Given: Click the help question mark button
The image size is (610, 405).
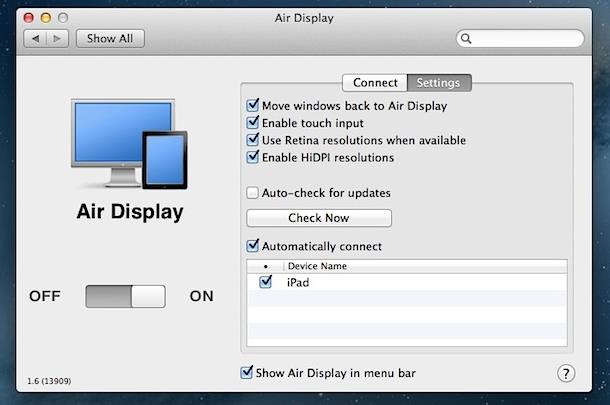Looking at the screenshot, I should pos(566,373).
